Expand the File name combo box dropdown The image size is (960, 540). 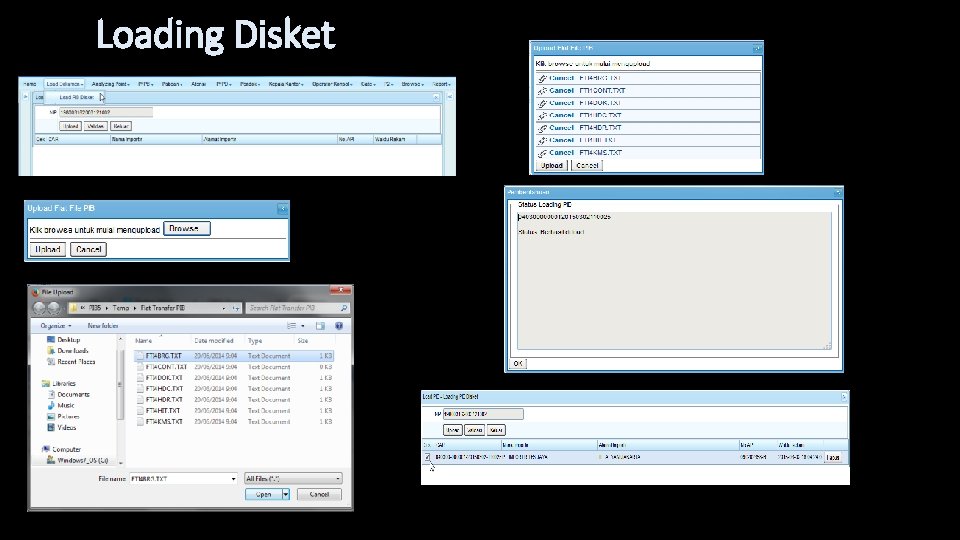click(x=233, y=479)
